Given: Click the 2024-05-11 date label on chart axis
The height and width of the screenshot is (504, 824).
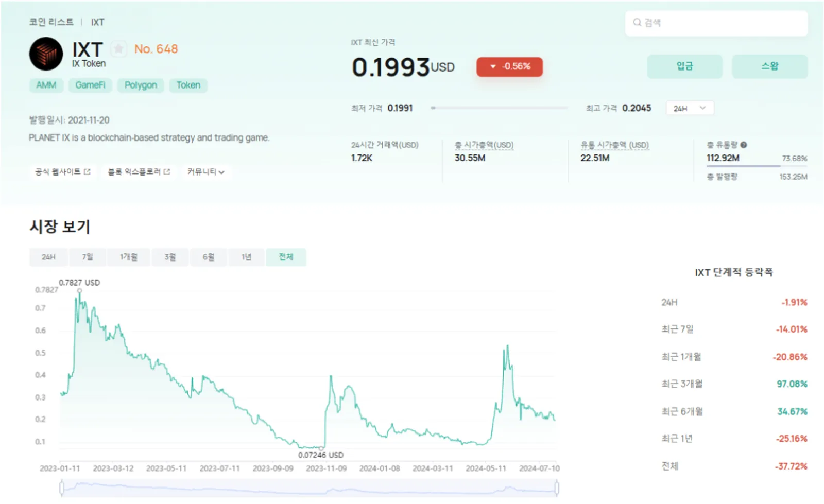Looking at the screenshot, I should coord(486,468).
